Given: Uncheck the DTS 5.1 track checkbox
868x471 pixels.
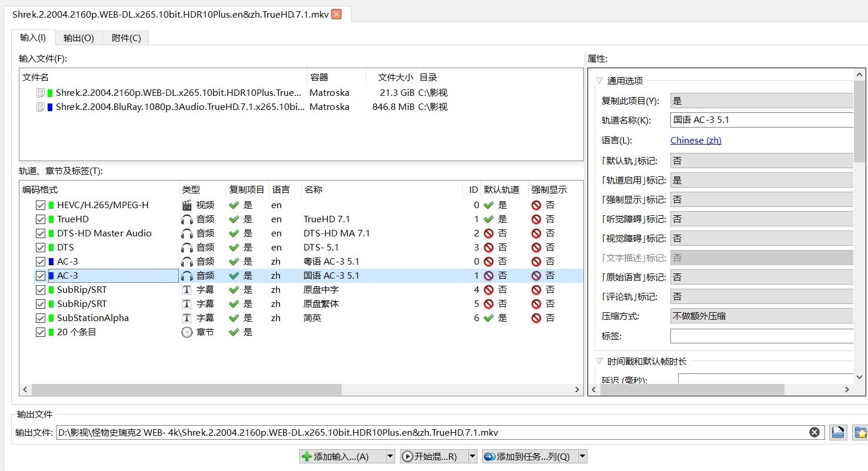Looking at the screenshot, I should [x=41, y=248].
